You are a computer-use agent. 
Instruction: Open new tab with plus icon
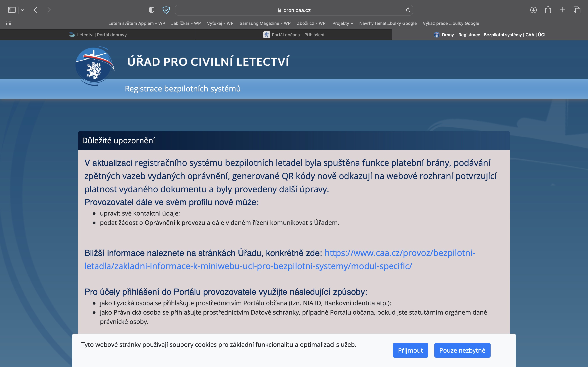click(562, 10)
